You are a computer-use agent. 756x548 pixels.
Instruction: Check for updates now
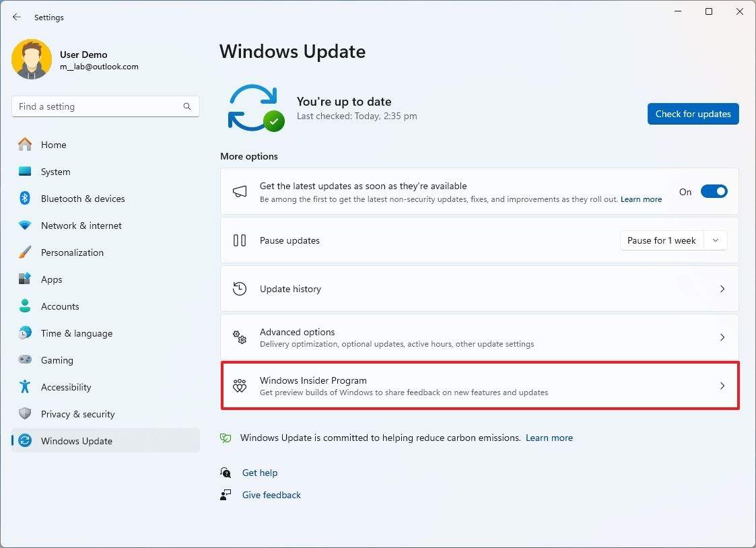pyautogui.click(x=693, y=114)
